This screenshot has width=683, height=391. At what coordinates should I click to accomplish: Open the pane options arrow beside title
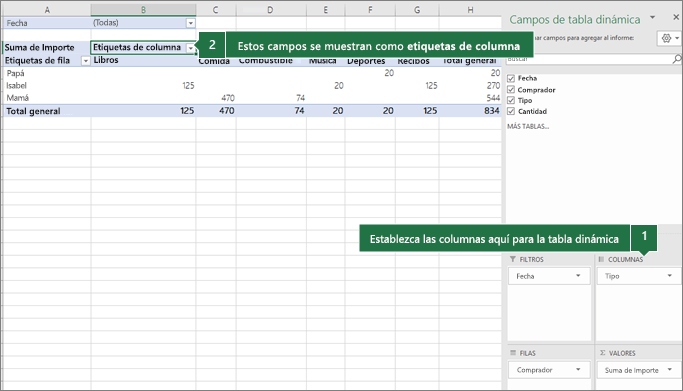tap(653, 17)
